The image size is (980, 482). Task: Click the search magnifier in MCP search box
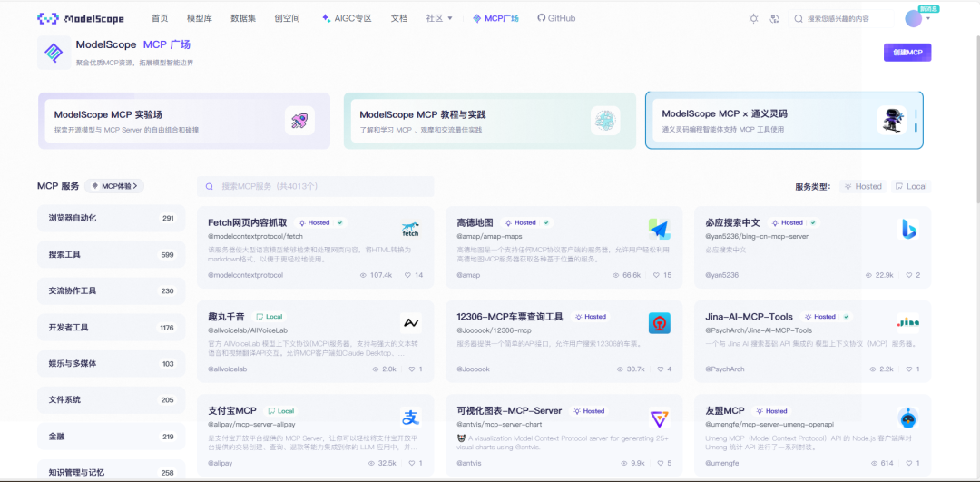click(x=210, y=186)
